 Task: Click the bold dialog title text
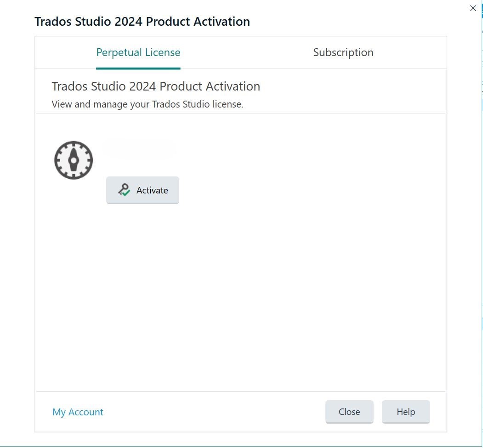tap(142, 22)
